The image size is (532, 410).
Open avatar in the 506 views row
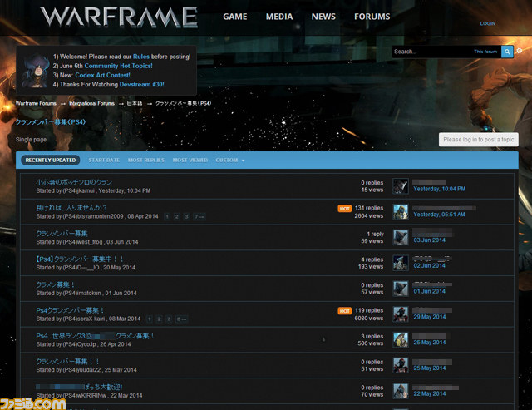[401, 340]
